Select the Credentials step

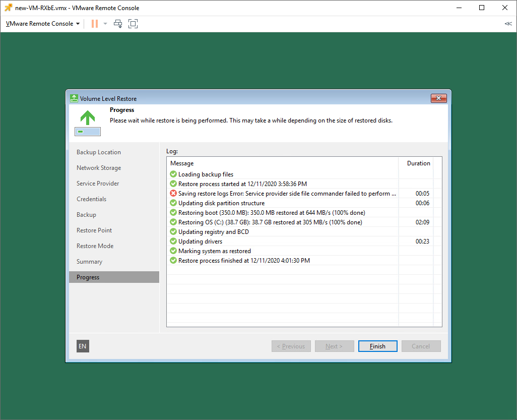(92, 199)
